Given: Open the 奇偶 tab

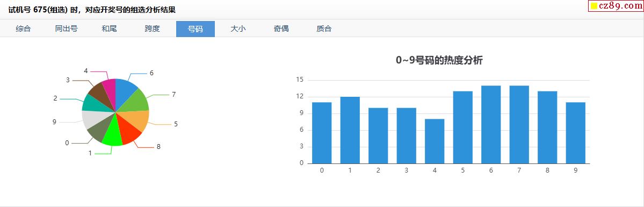Looking at the screenshot, I should (281, 29).
